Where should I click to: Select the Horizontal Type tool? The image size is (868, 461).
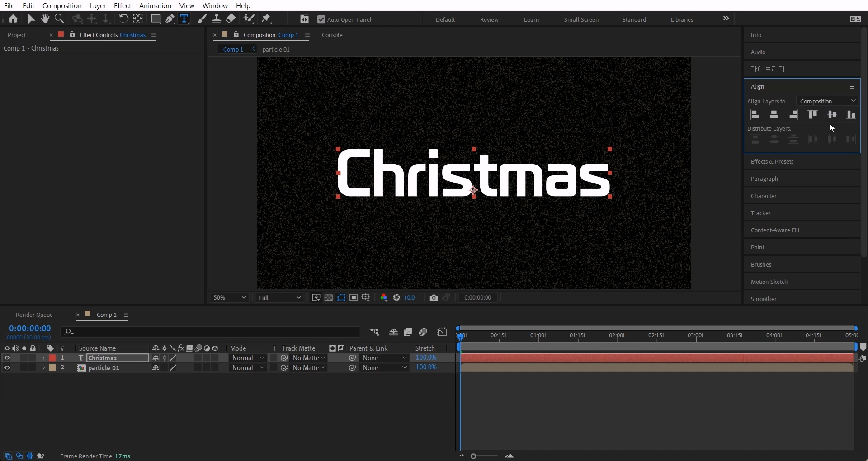click(x=184, y=19)
